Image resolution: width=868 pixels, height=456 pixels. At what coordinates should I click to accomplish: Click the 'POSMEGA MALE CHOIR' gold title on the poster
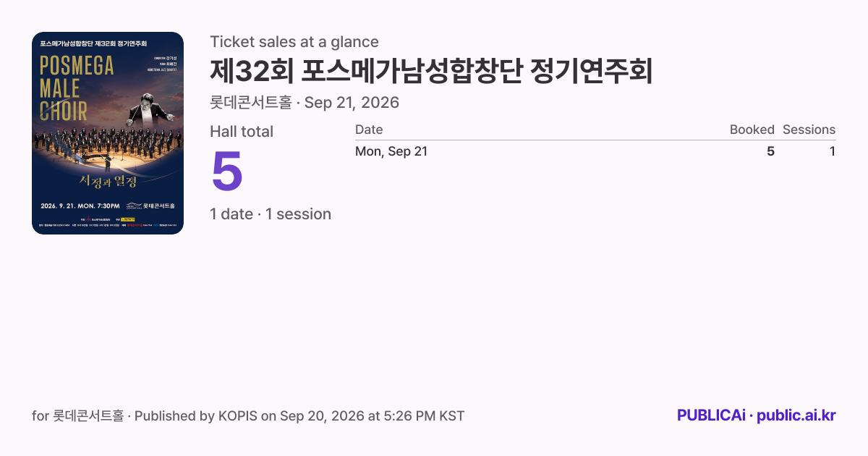pyautogui.click(x=76, y=88)
